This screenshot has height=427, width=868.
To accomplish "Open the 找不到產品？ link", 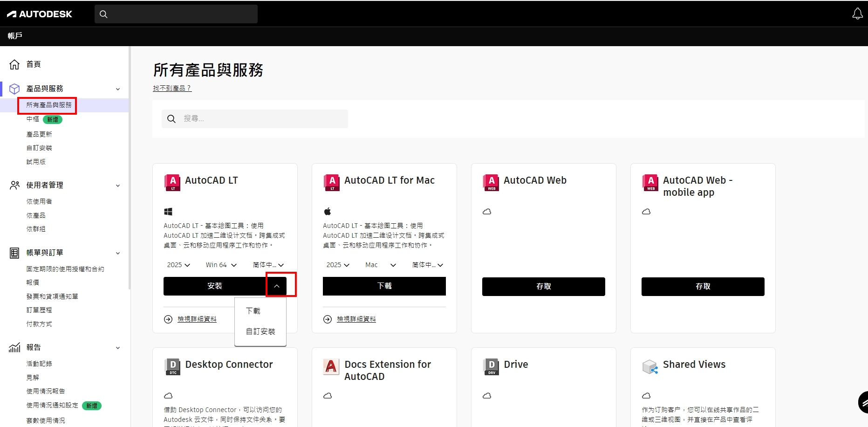I will [x=172, y=88].
